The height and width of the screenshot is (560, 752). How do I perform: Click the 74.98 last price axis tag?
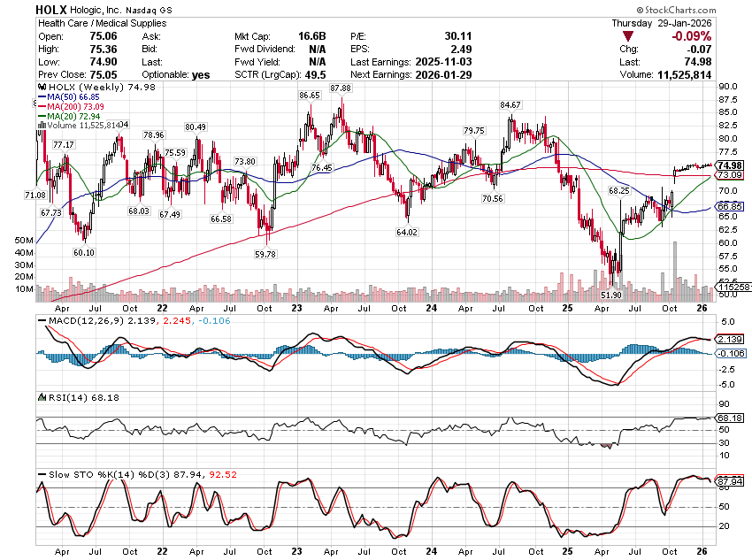tap(729, 165)
